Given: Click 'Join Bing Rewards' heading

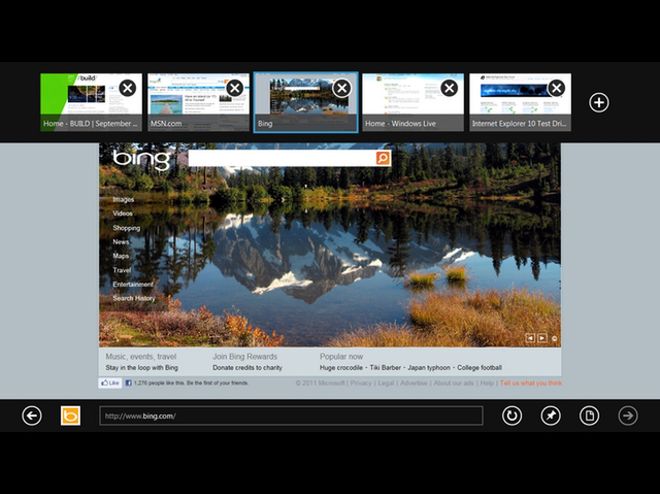Looking at the screenshot, I should click(245, 356).
